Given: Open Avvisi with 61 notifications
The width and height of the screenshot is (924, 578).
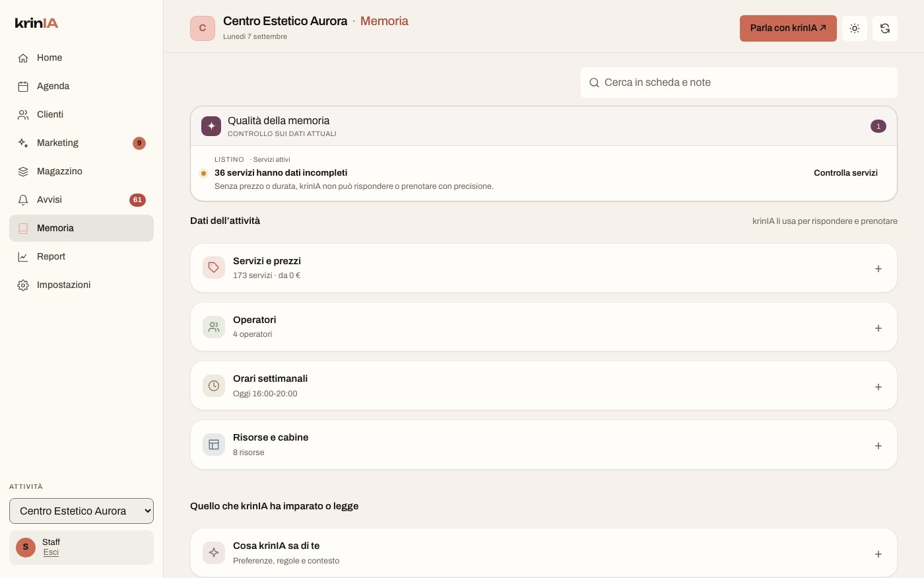Looking at the screenshot, I should pyautogui.click(x=81, y=199).
